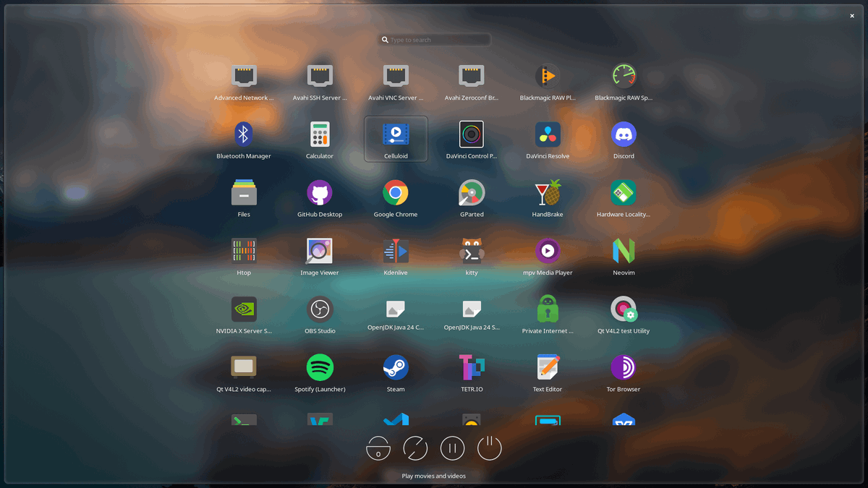Open TETR.IO game

point(472,373)
